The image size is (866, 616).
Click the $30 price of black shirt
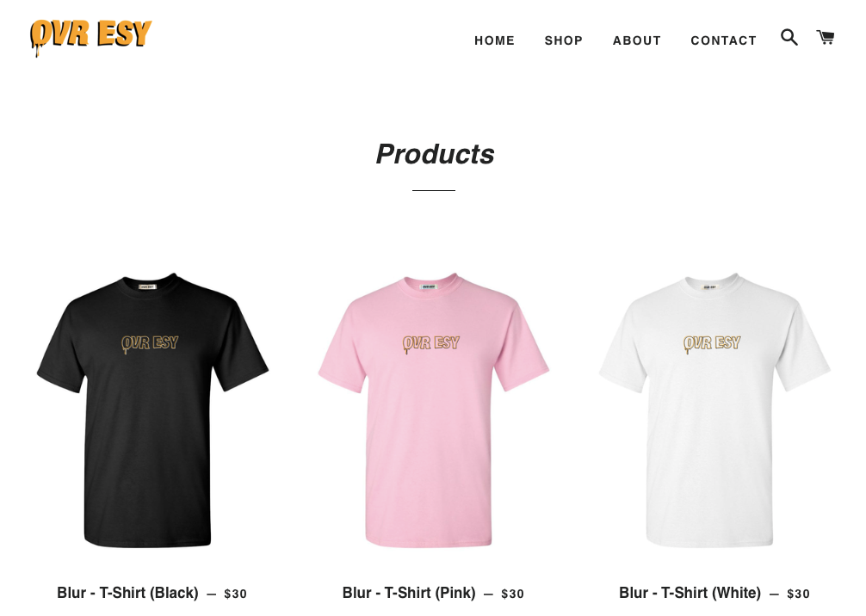pos(235,594)
